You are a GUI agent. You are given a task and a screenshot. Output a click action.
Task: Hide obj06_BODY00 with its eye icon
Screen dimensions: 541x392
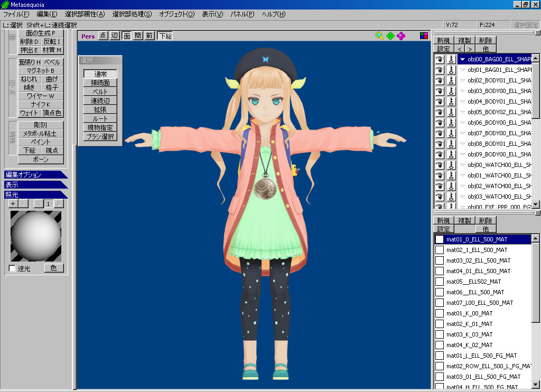click(x=440, y=123)
